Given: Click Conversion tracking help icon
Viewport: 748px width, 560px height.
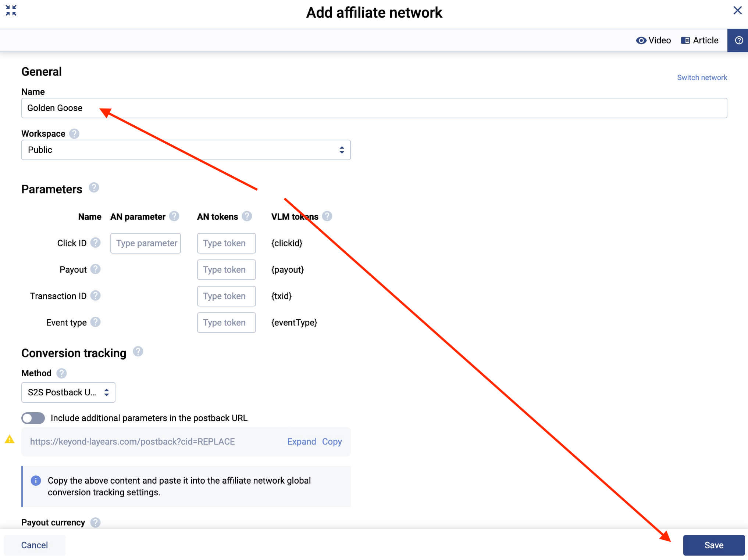Looking at the screenshot, I should (x=138, y=352).
